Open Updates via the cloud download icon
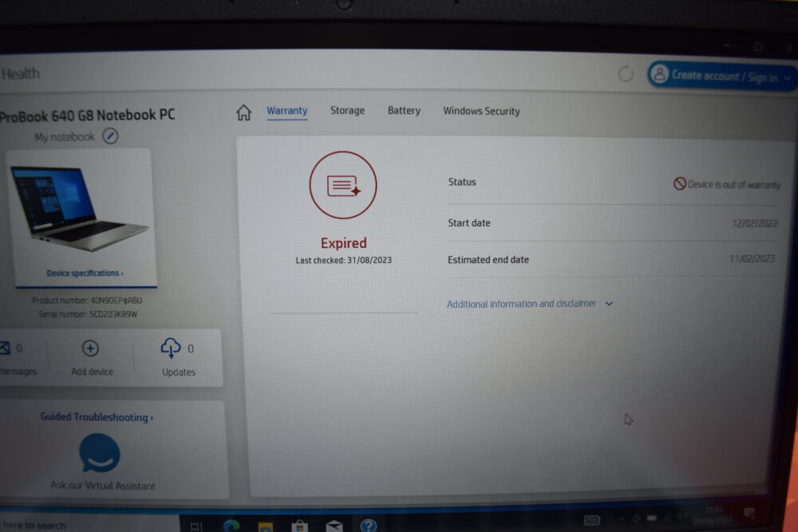Image resolution: width=798 pixels, height=532 pixels. click(171, 349)
